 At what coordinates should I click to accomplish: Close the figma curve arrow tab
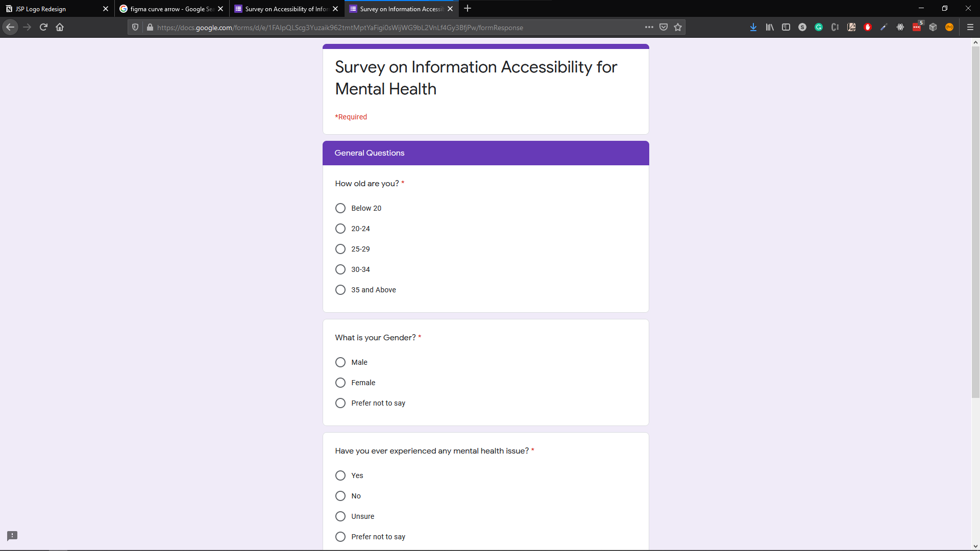point(220,9)
